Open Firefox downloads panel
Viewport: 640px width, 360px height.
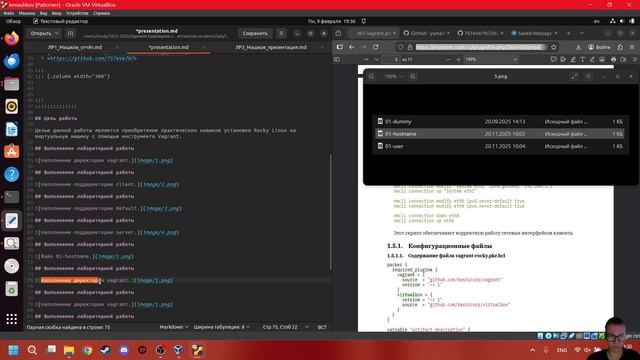tap(578, 47)
